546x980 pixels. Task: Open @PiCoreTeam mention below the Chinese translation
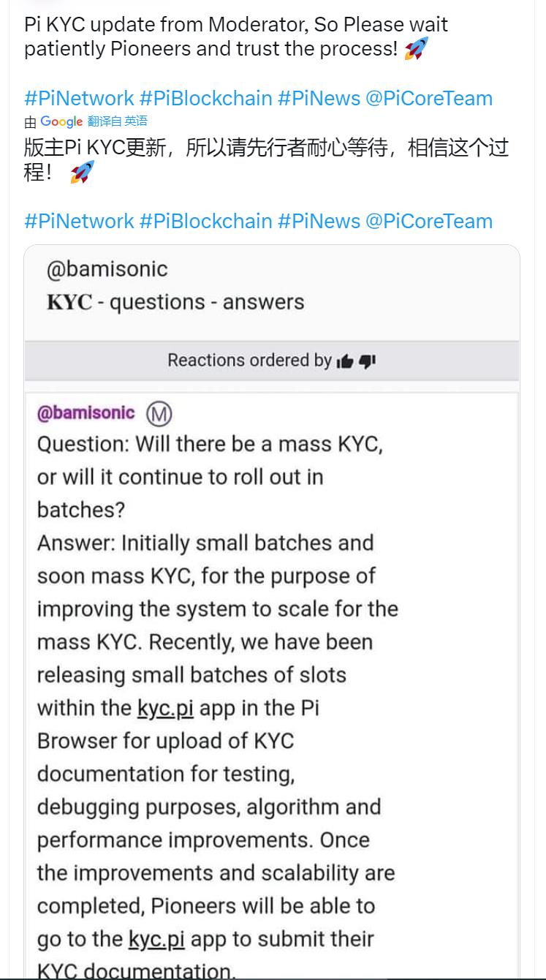tap(428, 221)
